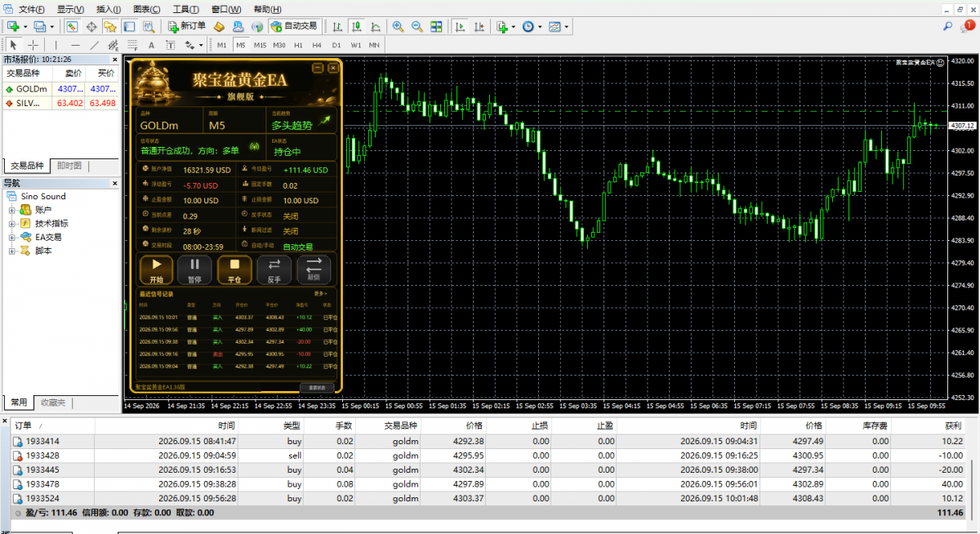Select the Fibonacci retracement tool
The width and height of the screenshot is (980, 534).
(x=131, y=45)
